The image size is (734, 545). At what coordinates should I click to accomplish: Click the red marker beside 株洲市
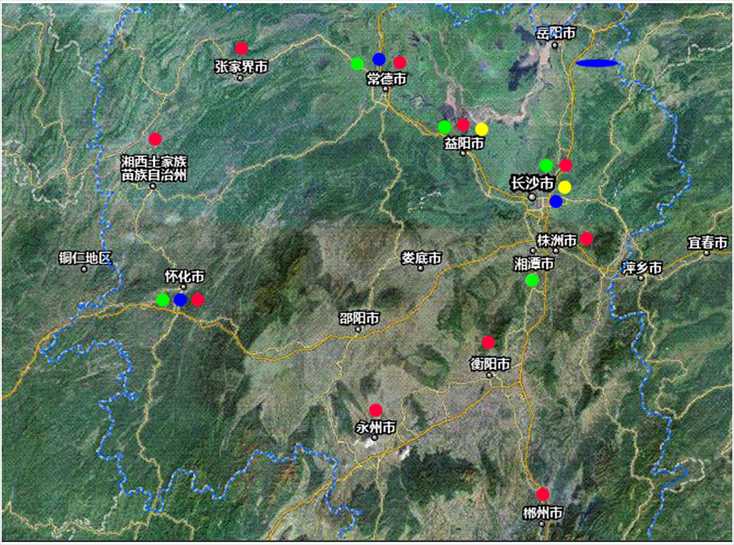[x=586, y=238]
